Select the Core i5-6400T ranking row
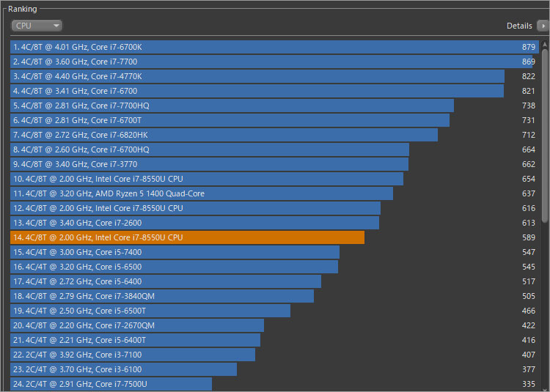The image size is (550, 392). point(274,340)
